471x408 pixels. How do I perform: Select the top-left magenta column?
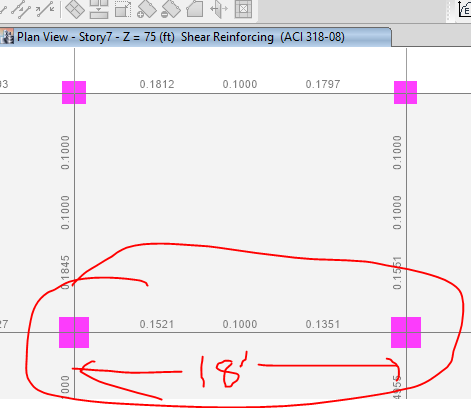coord(74,92)
